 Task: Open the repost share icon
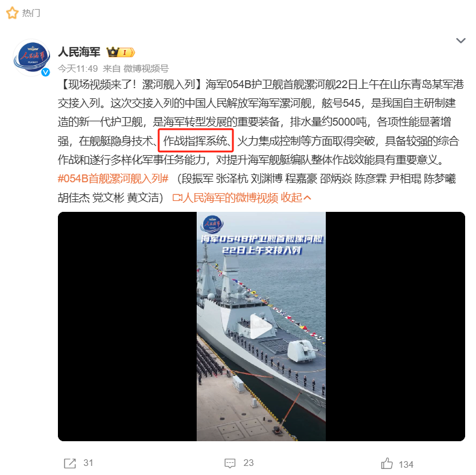tap(70, 464)
